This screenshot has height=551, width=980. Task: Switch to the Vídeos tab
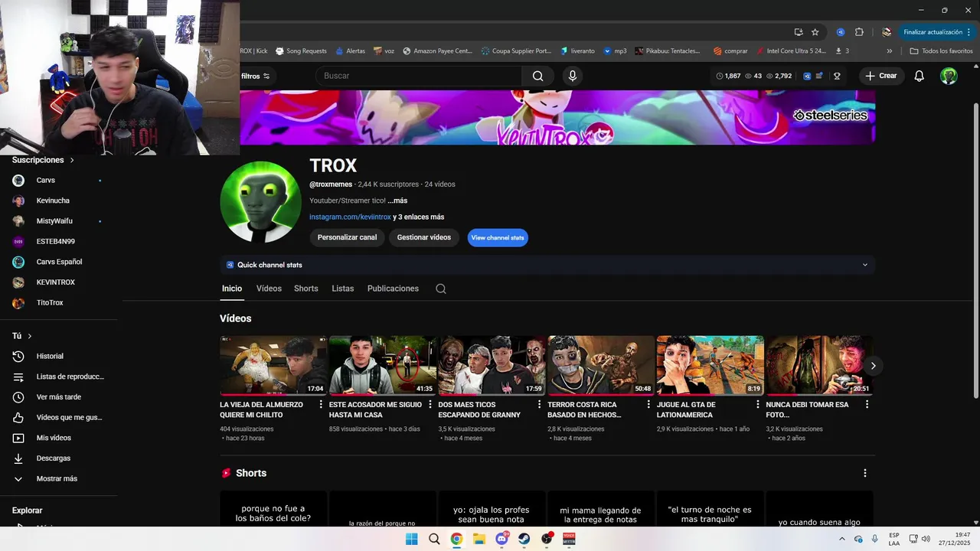click(x=269, y=289)
